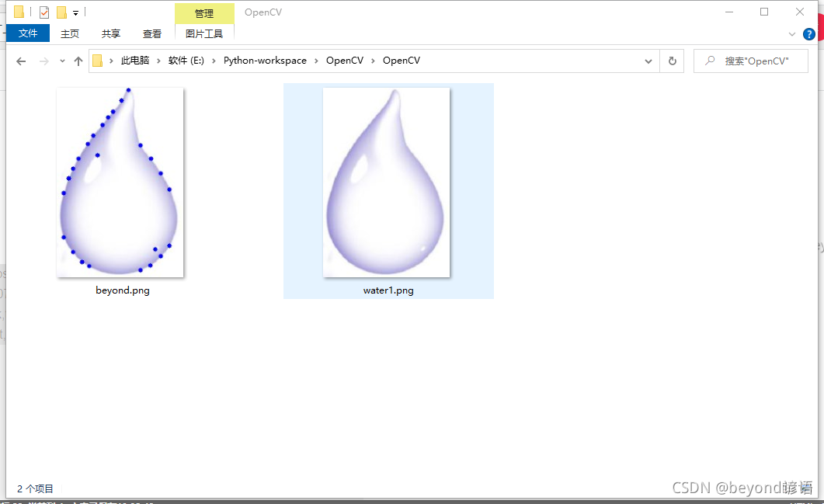Click the properties checkmark icon in quick access toolbar
824x504 pixels.
tap(44, 12)
